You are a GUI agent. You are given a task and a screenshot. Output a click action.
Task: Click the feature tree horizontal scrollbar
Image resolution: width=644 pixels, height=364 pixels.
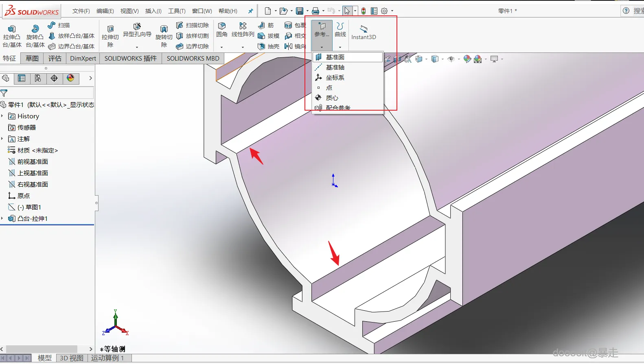42,349
